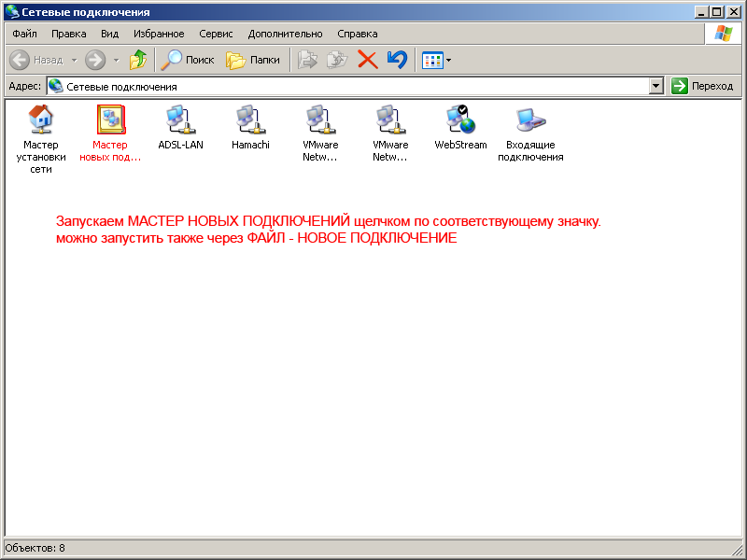Click the address bar network globe icon
The width and height of the screenshot is (747, 560).
tap(56, 86)
